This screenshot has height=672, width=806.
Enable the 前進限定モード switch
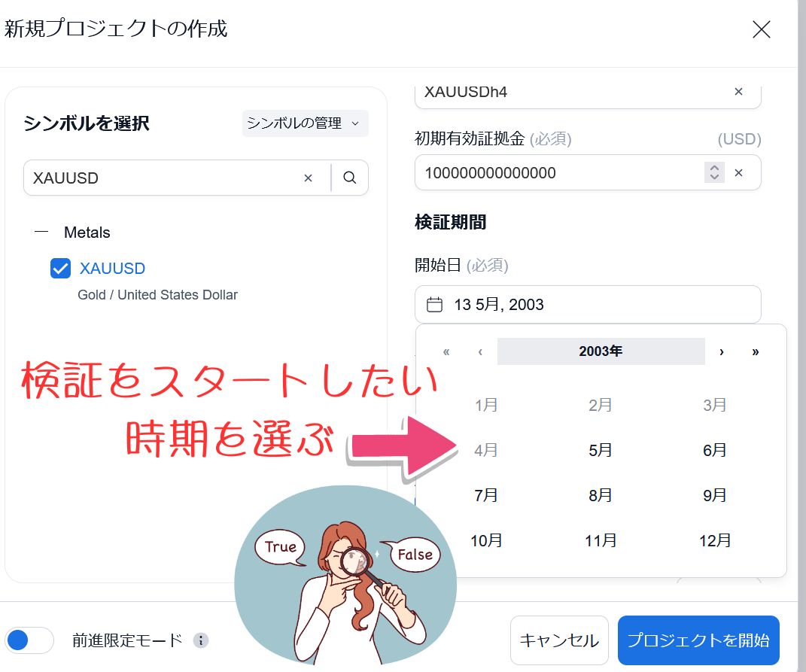coord(30,640)
